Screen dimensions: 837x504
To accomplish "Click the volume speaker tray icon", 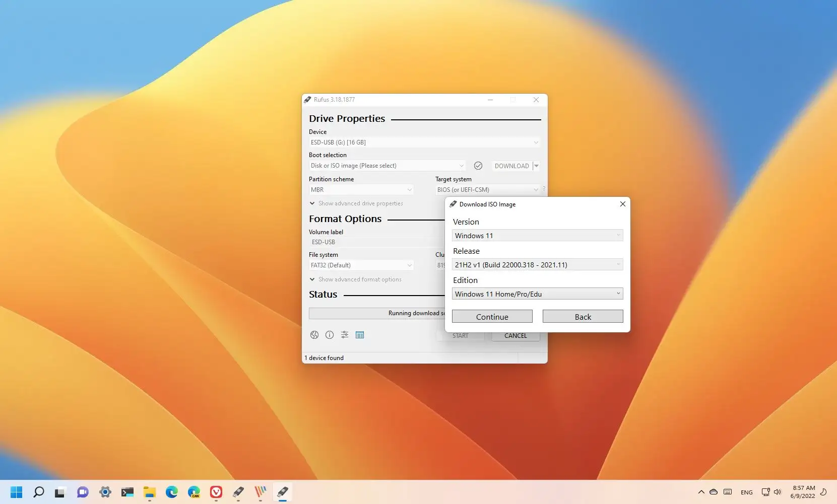I will (x=778, y=492).
